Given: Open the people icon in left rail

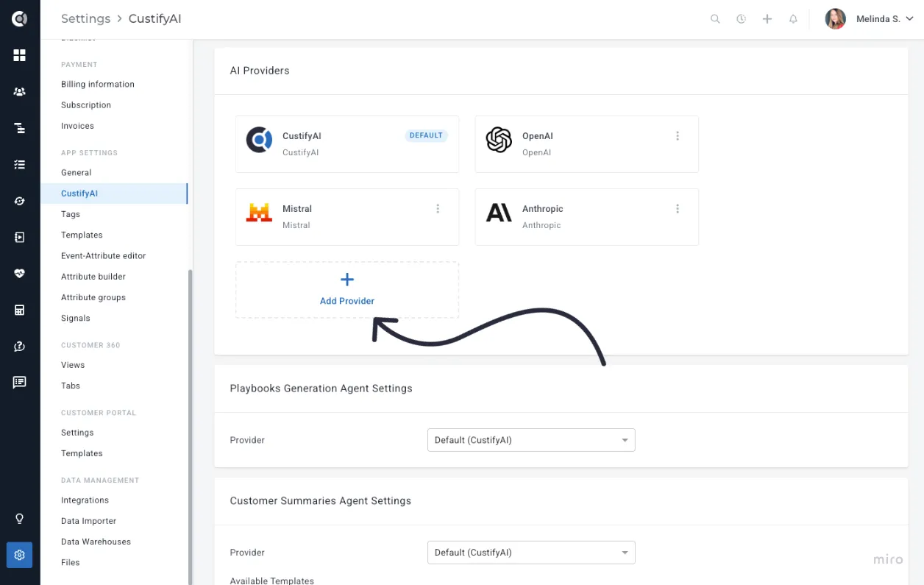Looking at the screenshot, I should 20,92.
